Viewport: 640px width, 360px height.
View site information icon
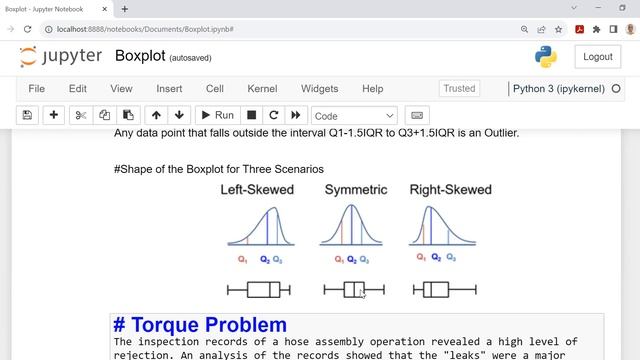point(49,29)
